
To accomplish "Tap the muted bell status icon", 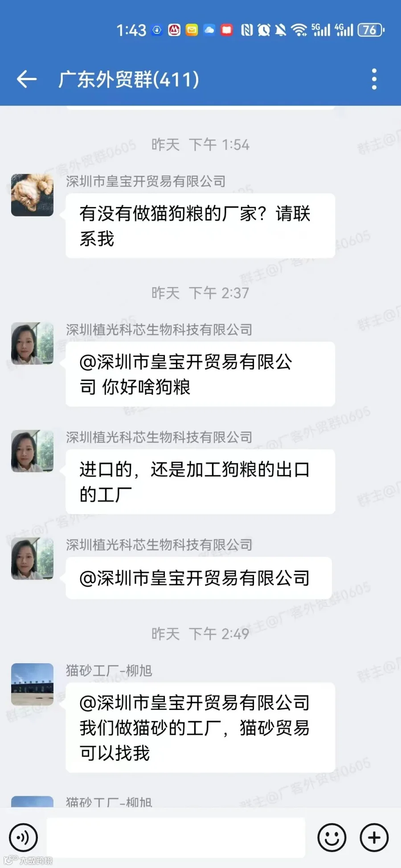I will pyautogui.click(x=281, y=30).
